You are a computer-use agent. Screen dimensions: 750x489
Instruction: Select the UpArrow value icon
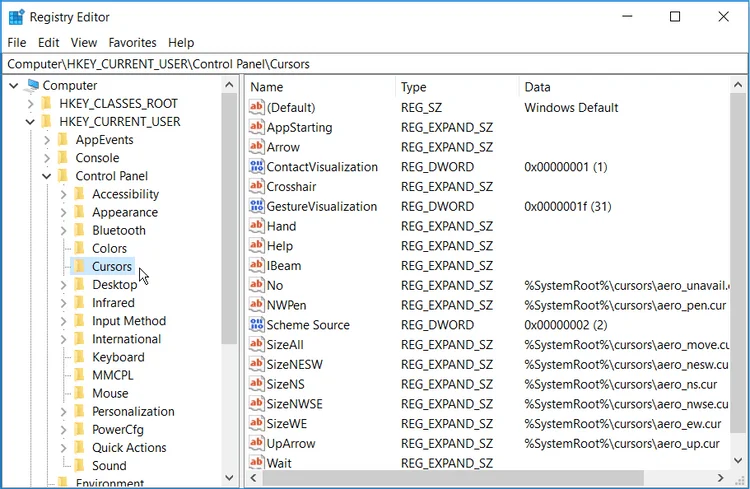(256, 443)
